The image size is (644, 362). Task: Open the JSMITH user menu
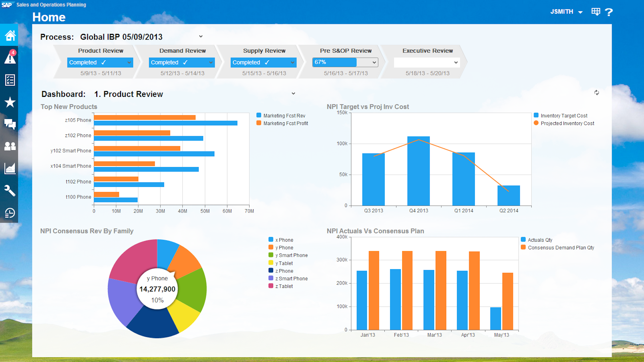566,12
